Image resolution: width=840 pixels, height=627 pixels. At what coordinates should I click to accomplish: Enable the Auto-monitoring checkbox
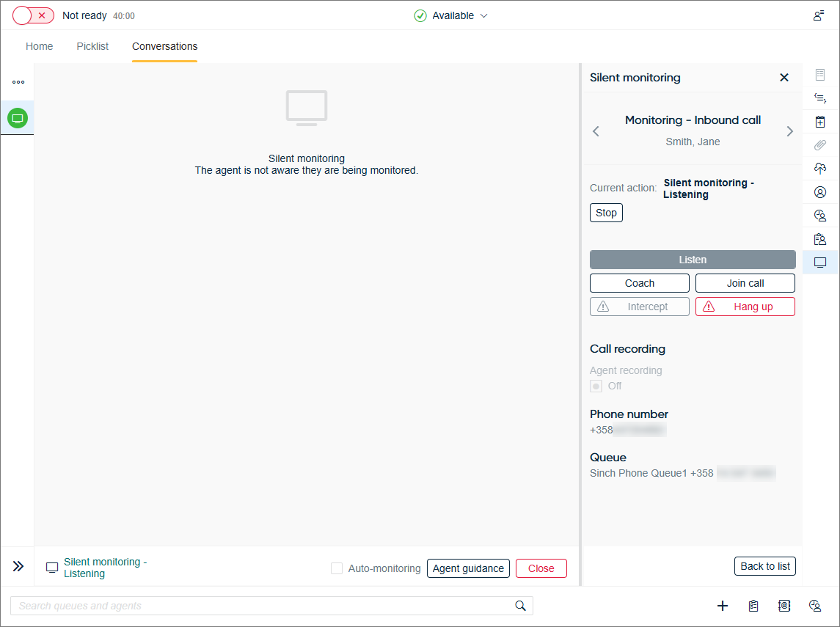(337, 568)
